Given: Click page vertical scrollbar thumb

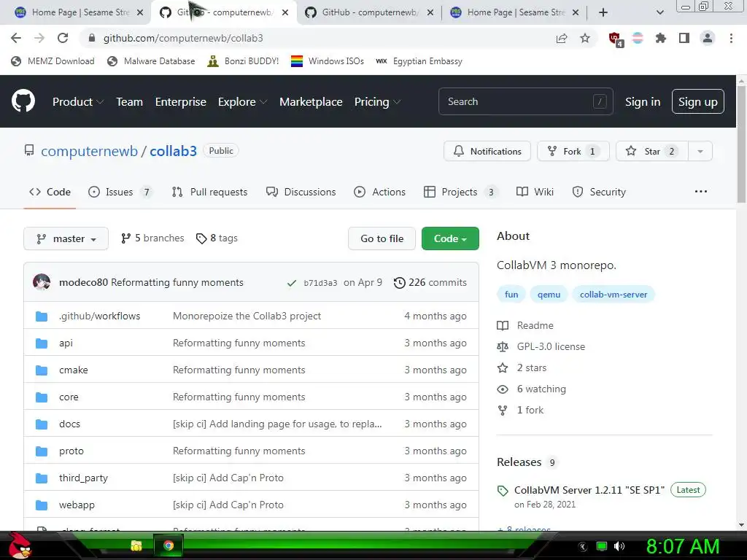Looking at the screenshot, I should (741, 144).
